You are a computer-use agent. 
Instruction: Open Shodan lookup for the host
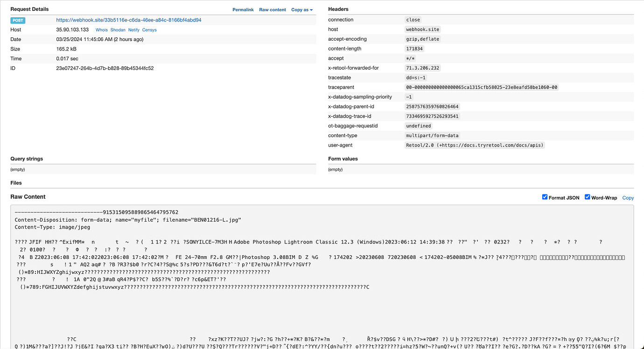tap(118, 30)
